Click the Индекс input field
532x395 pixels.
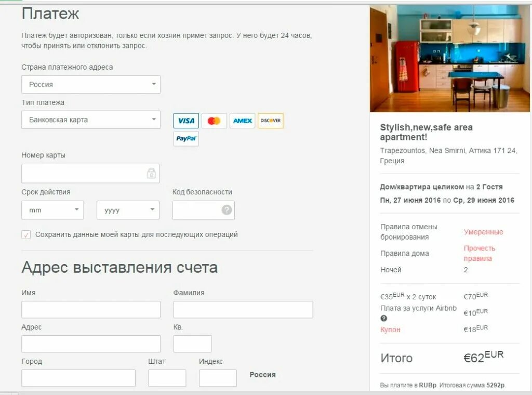(x=218, y=378)
